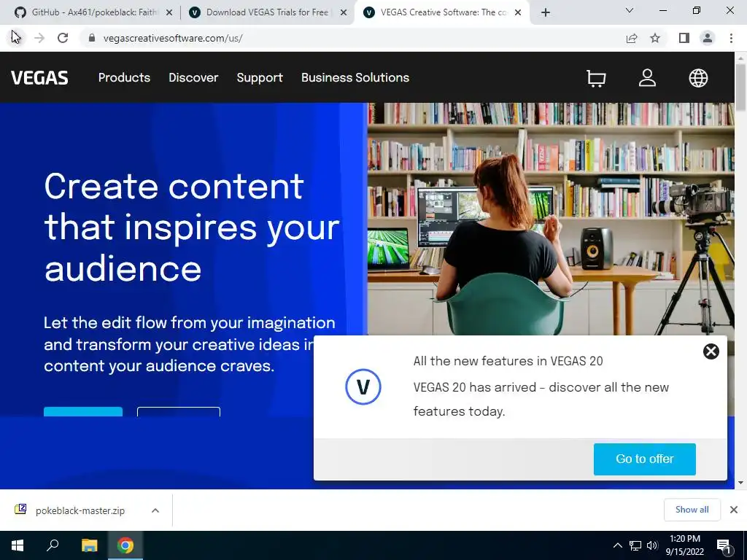Dismiss the VEGAS 20 popup with X
This screenshot has height=560, width=747.
(x=711, y=351)
